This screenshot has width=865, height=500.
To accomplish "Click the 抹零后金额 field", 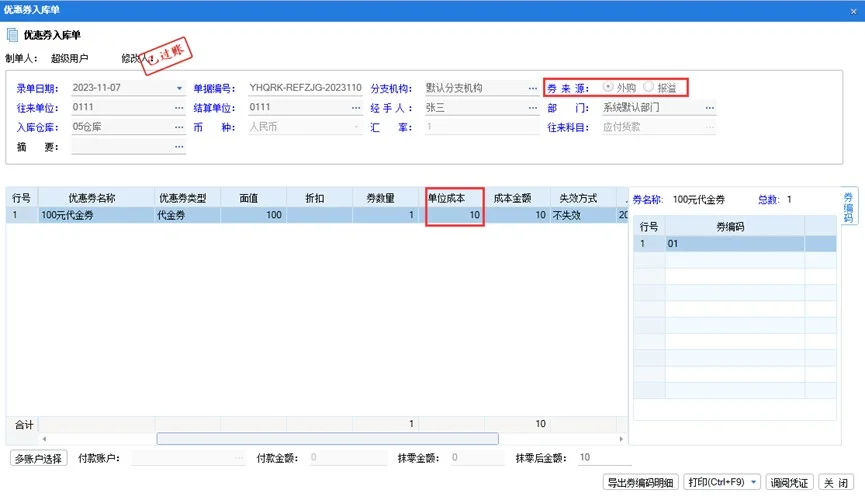I will (604, 458).
